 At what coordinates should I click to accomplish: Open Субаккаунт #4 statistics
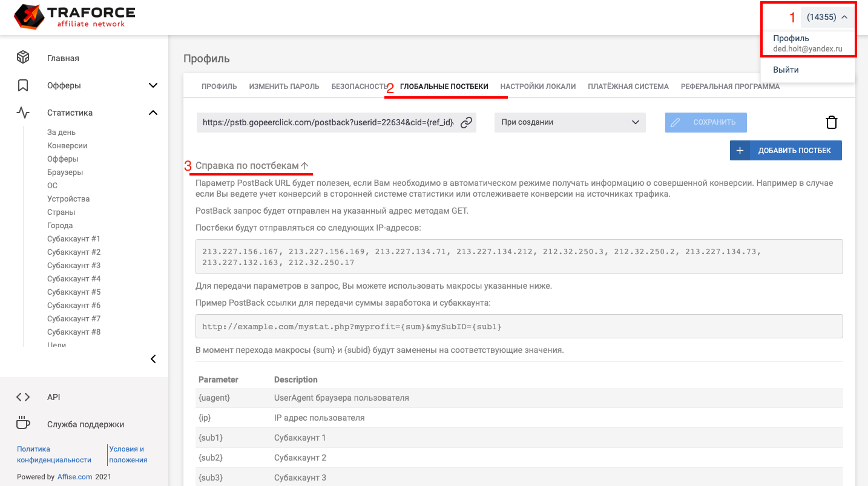point(74,279)
